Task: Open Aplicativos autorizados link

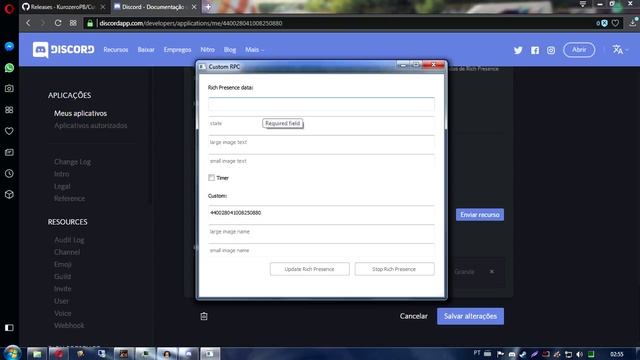Action: pyautogui.click(x=91, y=126)
